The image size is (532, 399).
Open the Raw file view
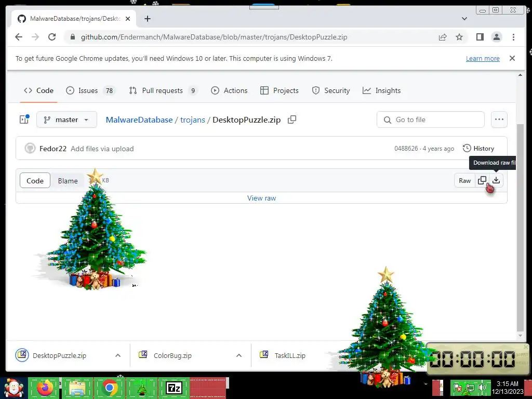[x=464, y=180]
